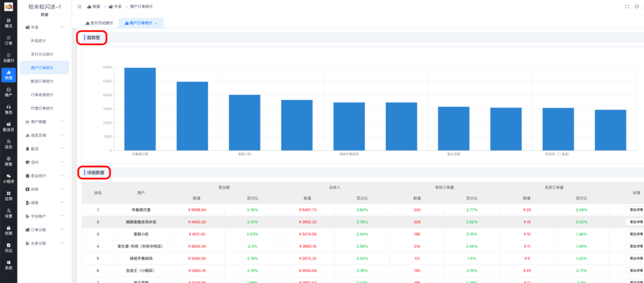
Task: Open 新店订单统计 in the submenu
Action: 42,81
